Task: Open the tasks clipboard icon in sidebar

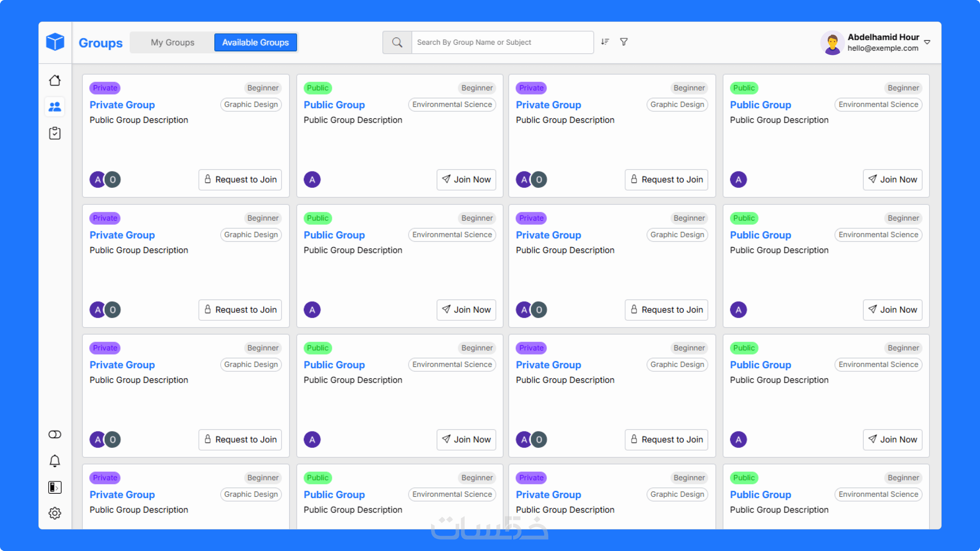Action: tap(55, 133)
